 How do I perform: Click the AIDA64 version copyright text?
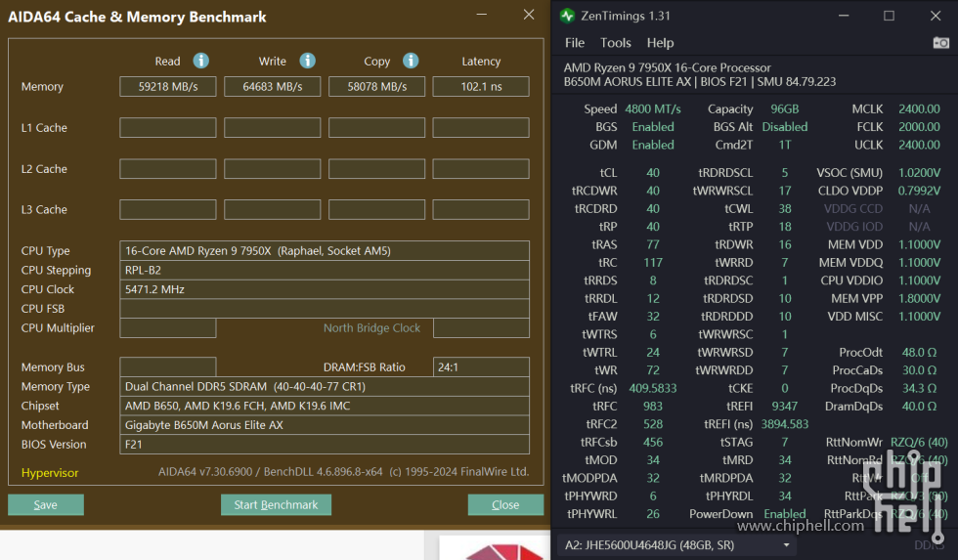[x=343, y=472]
